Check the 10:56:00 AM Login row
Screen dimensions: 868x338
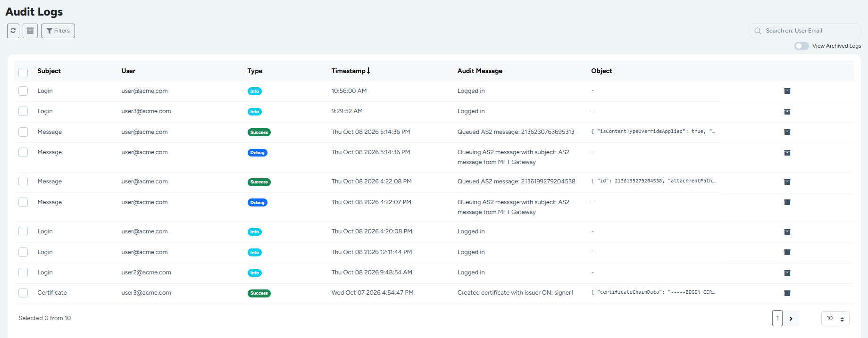tap(23, 91)
